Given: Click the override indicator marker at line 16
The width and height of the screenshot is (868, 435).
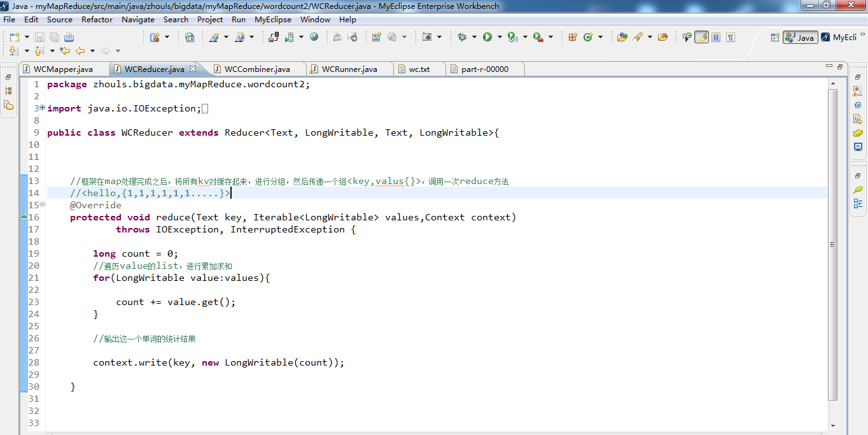Looking at the screenshot, I should click(x=24, y=217).
